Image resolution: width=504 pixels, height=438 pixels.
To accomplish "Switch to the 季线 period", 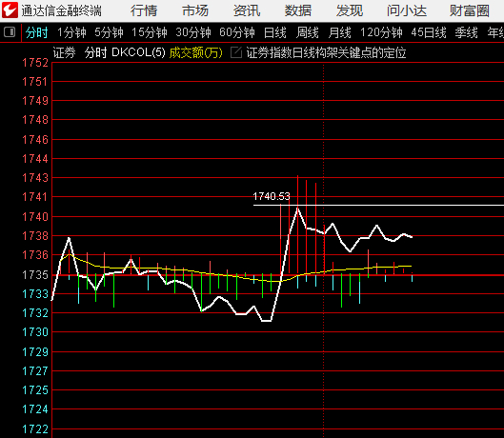I will point(466,32).
